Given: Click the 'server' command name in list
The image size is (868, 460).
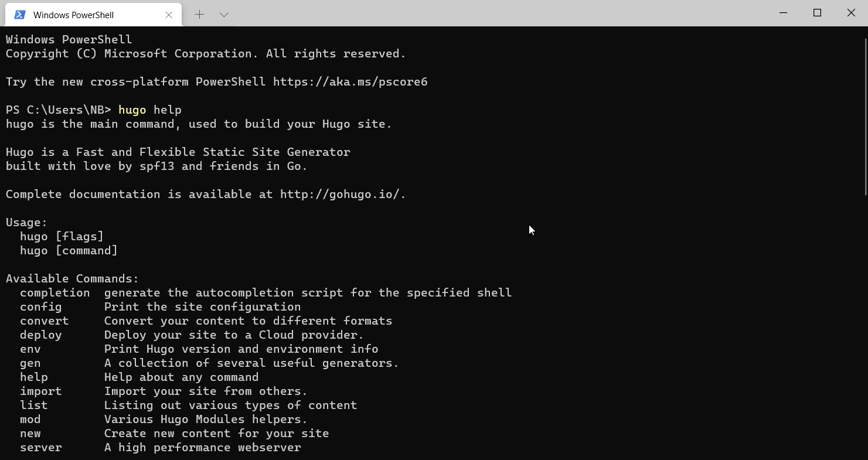Looking at the screenshot, I should (x=40, y=447).
